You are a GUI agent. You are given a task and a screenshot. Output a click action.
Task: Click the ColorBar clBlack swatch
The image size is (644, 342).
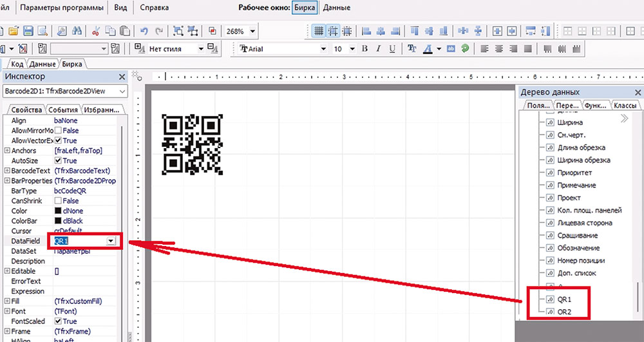click(x=58, y=221)
